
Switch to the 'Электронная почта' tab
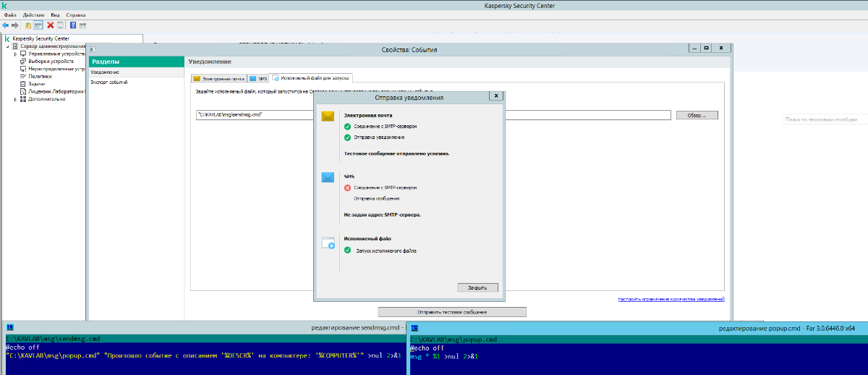218,78
